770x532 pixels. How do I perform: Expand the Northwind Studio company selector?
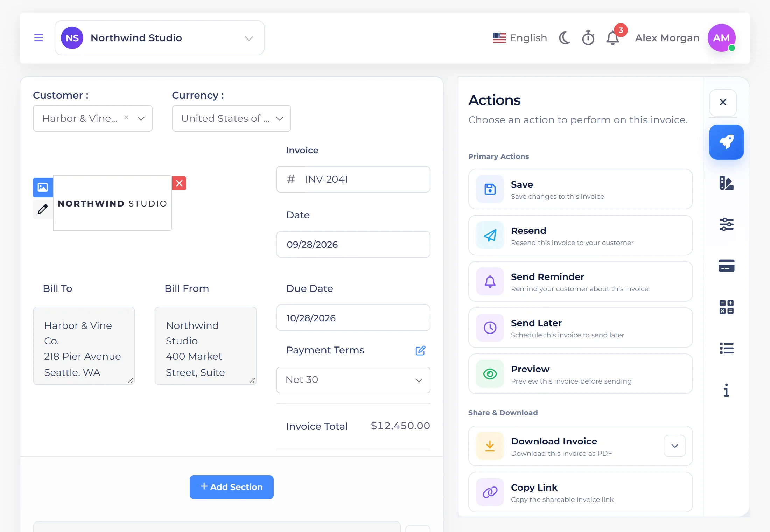tap(160, 38)
